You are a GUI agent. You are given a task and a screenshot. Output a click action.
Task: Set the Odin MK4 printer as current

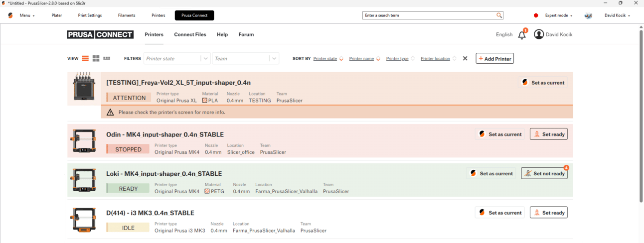[x=500, y=134]
